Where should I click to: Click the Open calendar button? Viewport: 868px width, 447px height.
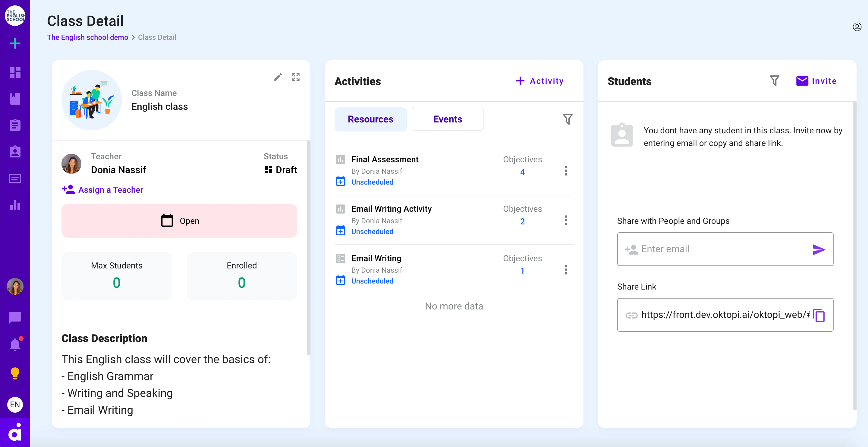(x=179, y=221)
